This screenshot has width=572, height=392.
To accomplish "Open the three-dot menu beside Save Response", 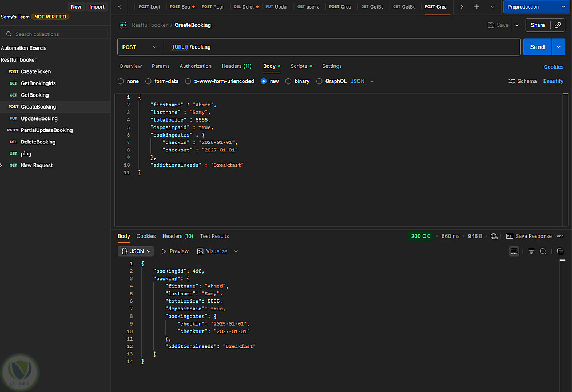I will coord(561,236).
